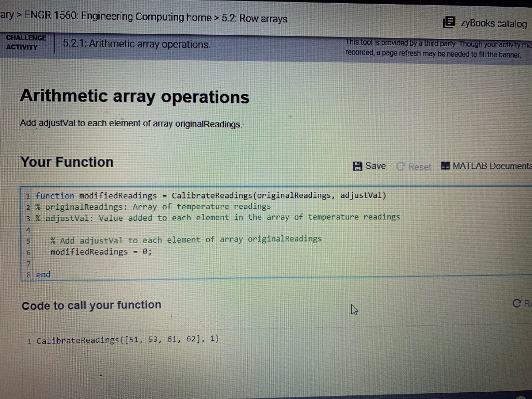Click line number 5 in the code editor
Screen dimensions: 532x399
click(29, 240)
